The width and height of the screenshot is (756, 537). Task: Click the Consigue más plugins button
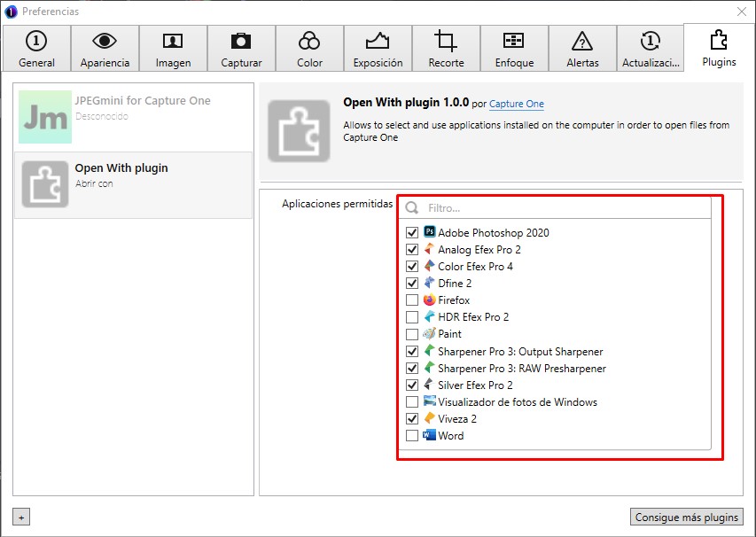point(687,518)
